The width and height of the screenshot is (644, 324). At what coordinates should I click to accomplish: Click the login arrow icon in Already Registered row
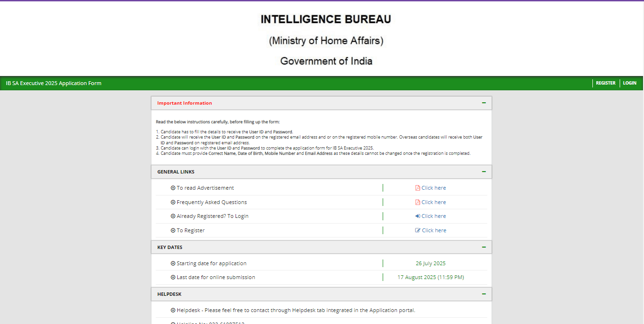tap(418, 216)
